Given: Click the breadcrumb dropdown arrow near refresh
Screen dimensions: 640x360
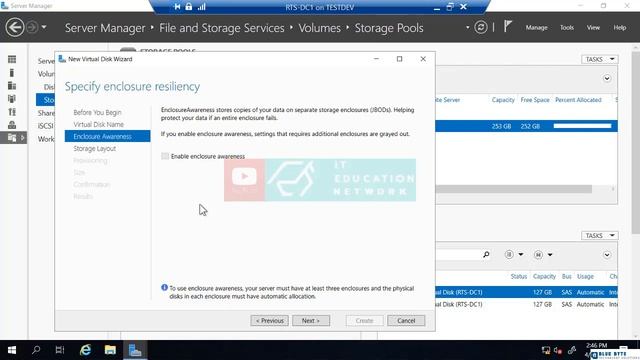Looking at the screenshot, I should click(x=467, y=27).
